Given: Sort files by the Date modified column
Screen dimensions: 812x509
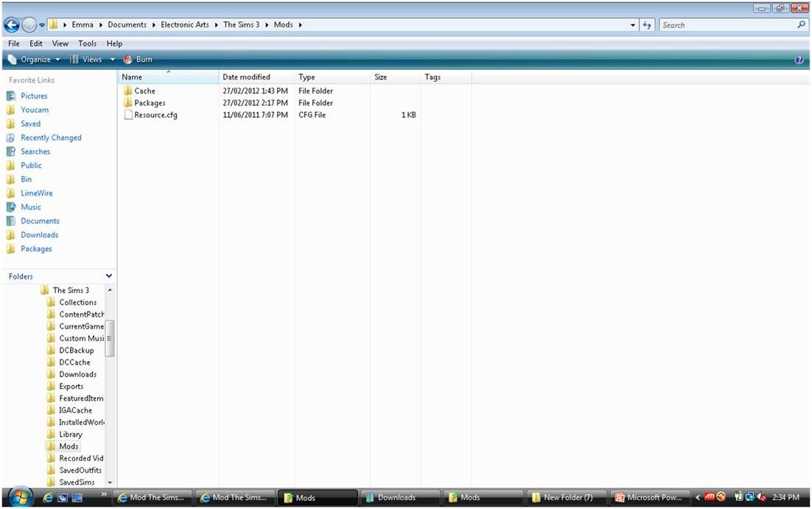Looking at the screenshot, I should pos(246,77).
